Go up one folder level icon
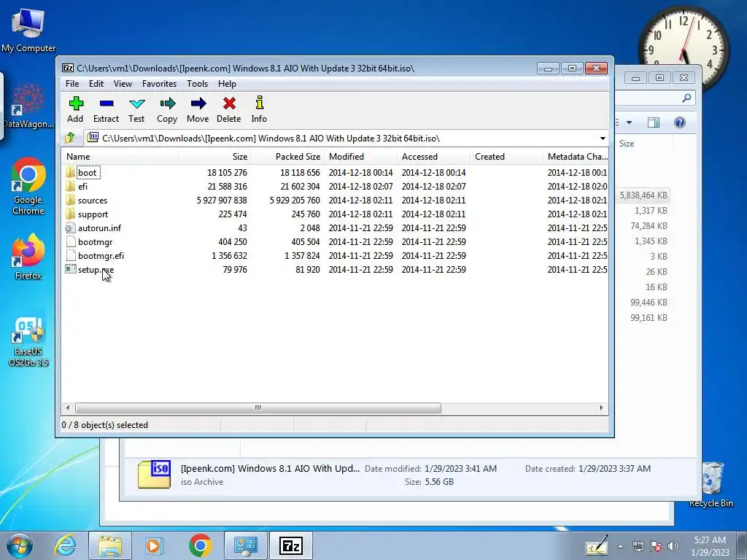This screenshot has width=747, height=560. coord(70,138)
